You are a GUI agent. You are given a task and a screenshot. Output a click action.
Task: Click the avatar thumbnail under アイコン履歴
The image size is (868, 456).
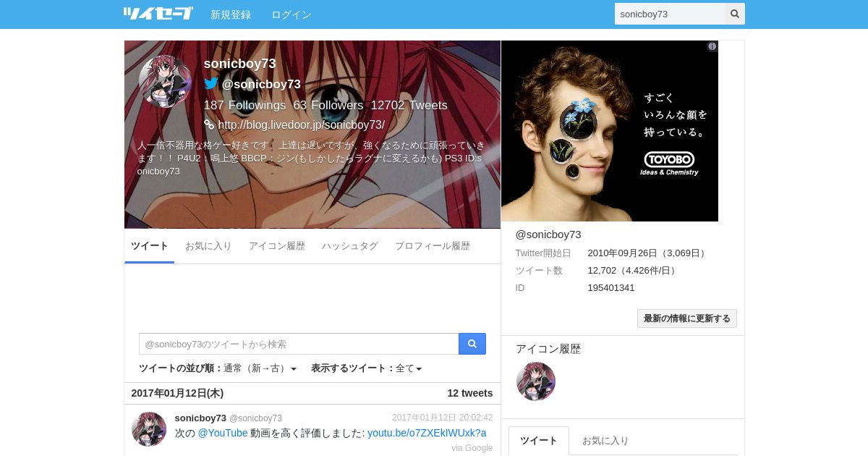[x=536, y=381]
